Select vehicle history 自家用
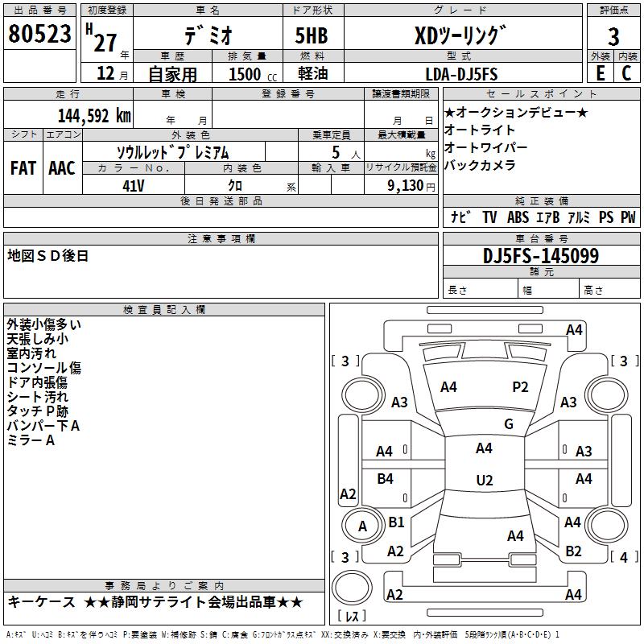Viewport: 644px width, 644px height. (x=172, y=74)
